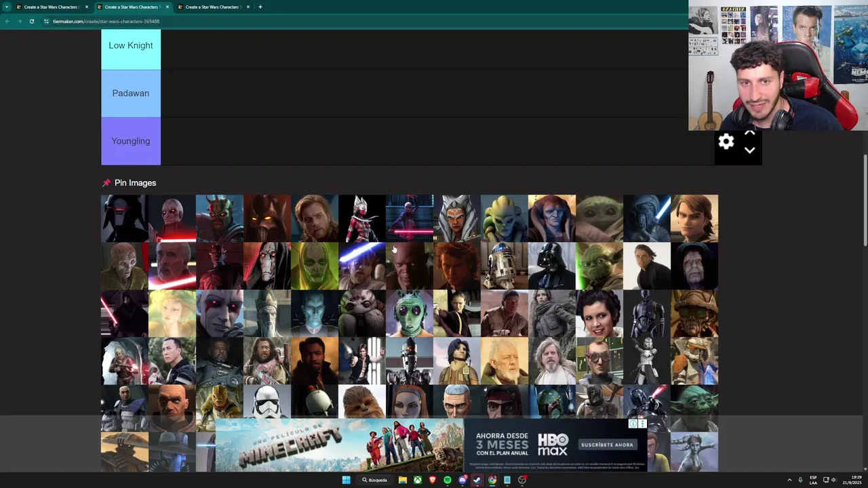868x488 pixels.
Task: Select the Chewbacca image
Action: 362,401
